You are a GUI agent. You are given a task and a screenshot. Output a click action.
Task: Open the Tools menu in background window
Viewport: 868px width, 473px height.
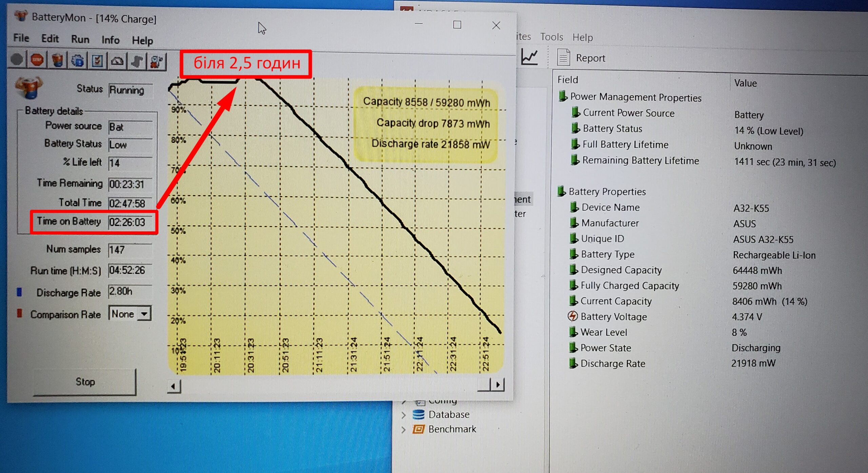pos(551,37)
